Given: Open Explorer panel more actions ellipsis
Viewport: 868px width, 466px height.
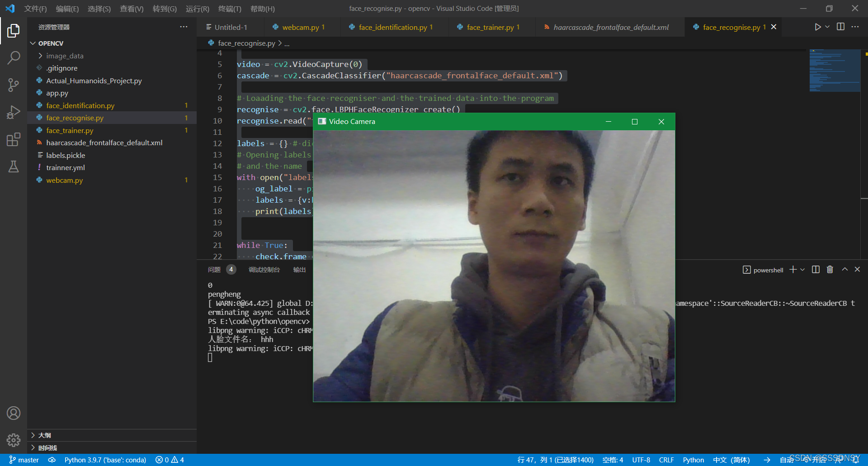Looking at the screenshot, I should [x=184, y=27].
